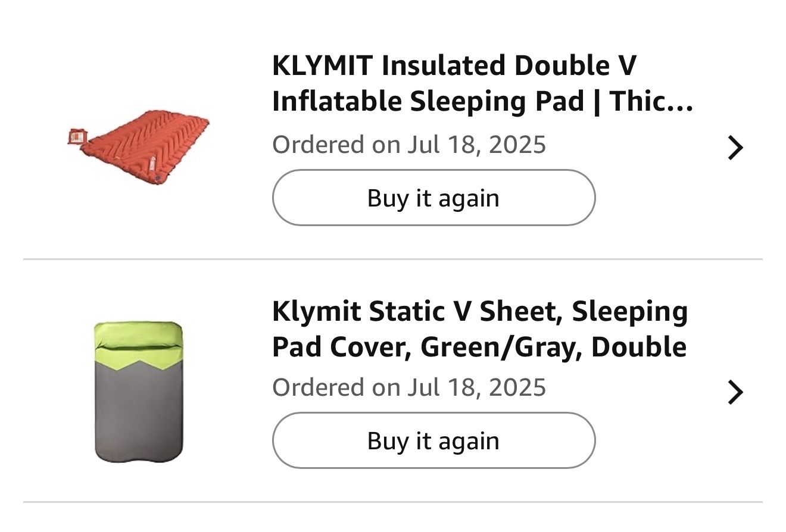Select the right arrow beside the orange sleeping pad order
The height and width of the screenshot is (532, 786).
(x=735, y=148)
